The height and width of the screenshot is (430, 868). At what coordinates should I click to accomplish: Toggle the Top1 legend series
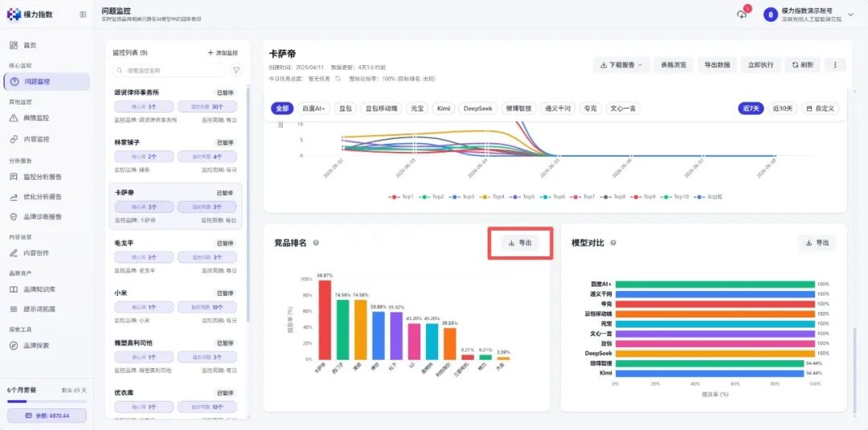click(401, 196)
